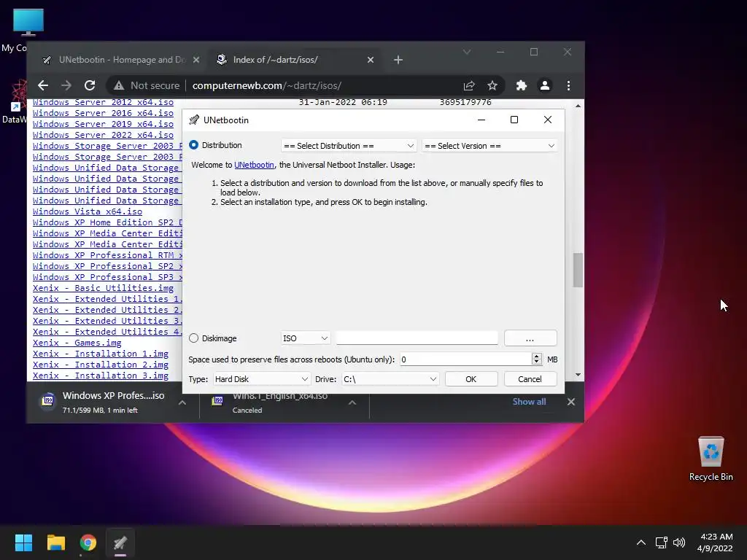747x560 pixels.
Task: Expand the canceled Win8.1 download options
Action: (352, 402)
